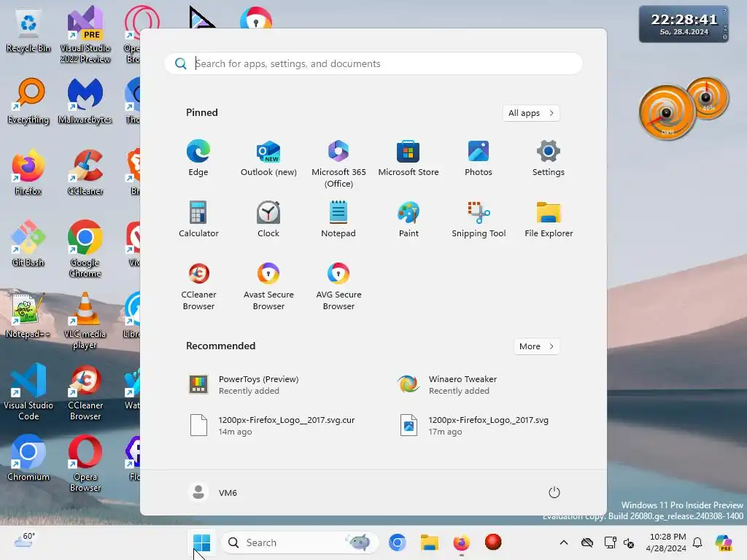Select Opera Browser desktop shortcut

85,463
